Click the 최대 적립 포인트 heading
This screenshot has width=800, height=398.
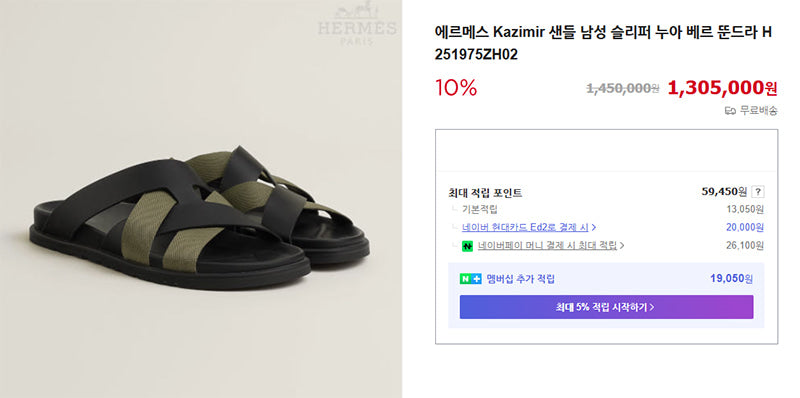tap(485, 193)
